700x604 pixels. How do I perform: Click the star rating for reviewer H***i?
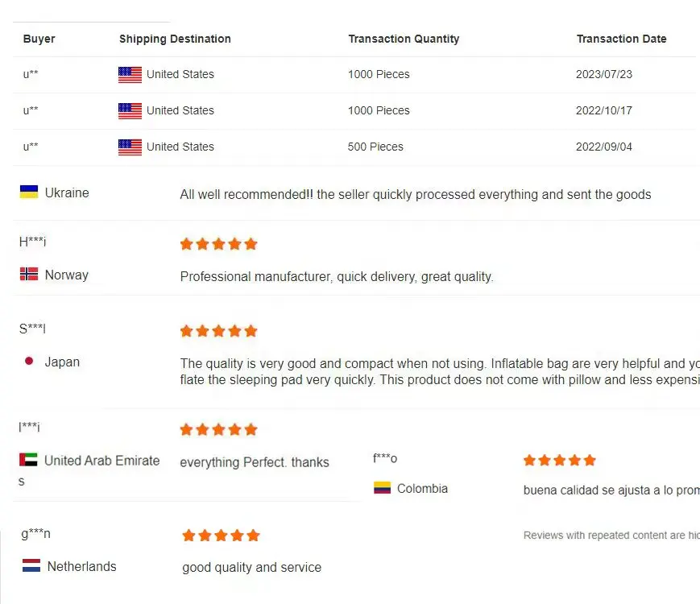click(218, 243)
